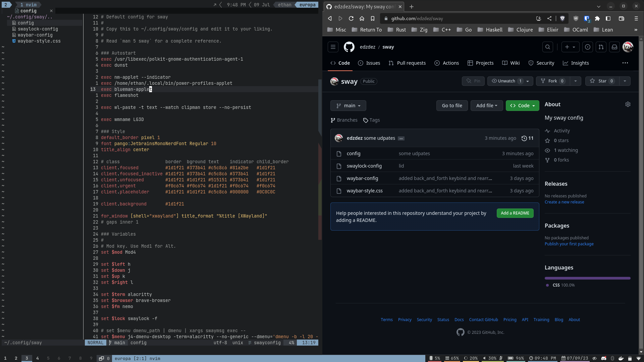Open the Brave Shields icon
644x362 pixels.
(x=562, y=18)
